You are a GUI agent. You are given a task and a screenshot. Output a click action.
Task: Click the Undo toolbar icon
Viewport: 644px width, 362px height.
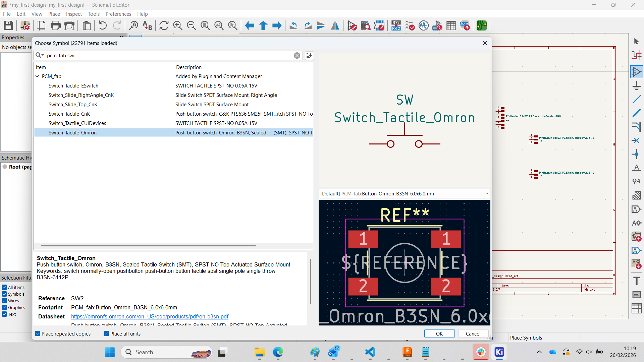(103, 25)
